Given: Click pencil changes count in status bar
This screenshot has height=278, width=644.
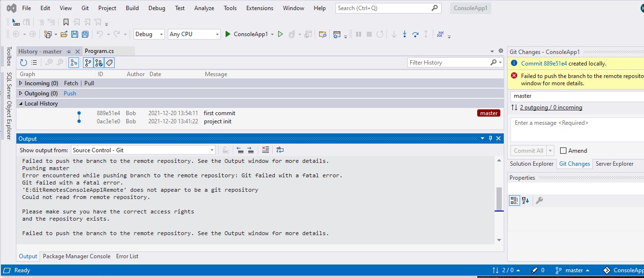Looking at the screenshot, I should click(538, 270).
